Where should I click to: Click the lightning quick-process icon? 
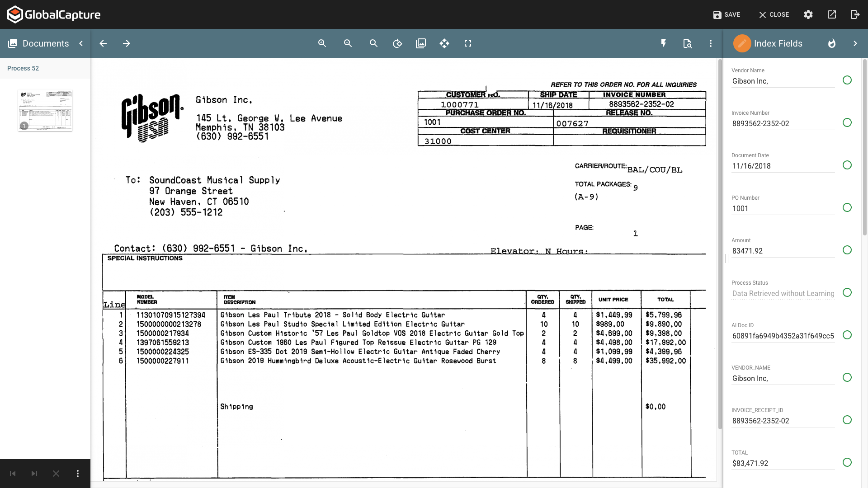tap(663, 43)
